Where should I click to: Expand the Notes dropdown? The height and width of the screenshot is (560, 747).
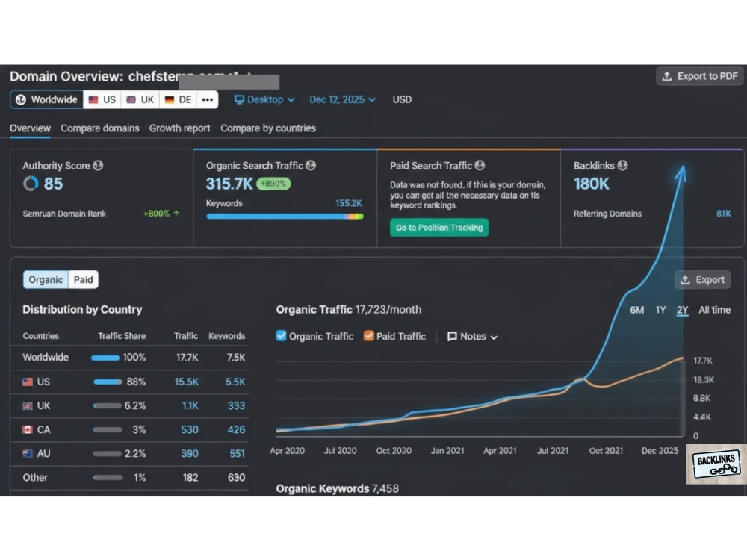(x=473, y=337)
